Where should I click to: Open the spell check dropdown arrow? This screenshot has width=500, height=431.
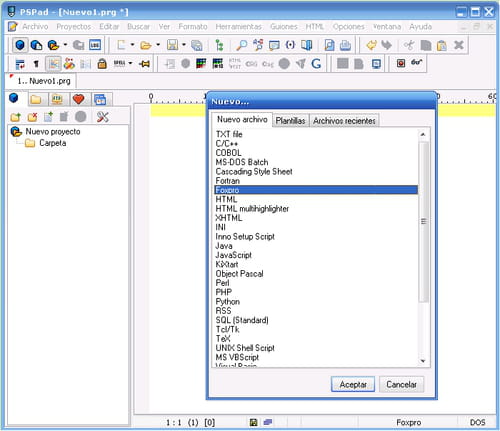(x=131, y=63)
